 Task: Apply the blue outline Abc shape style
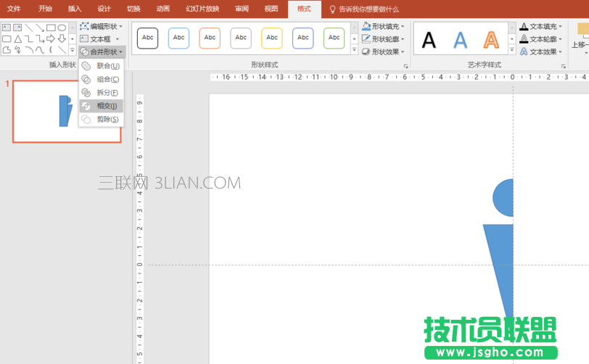point(178,38)
